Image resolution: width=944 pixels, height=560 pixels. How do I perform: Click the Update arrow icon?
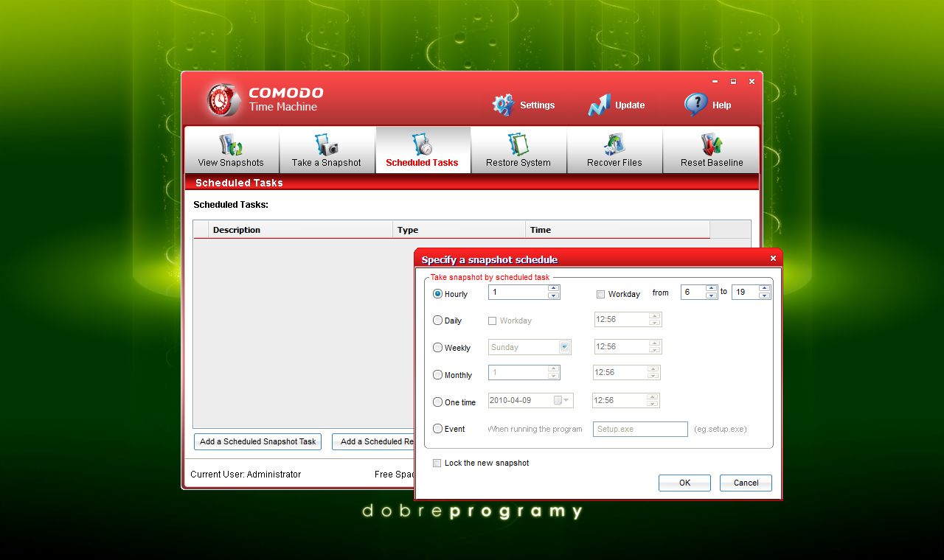click(599, 105)
